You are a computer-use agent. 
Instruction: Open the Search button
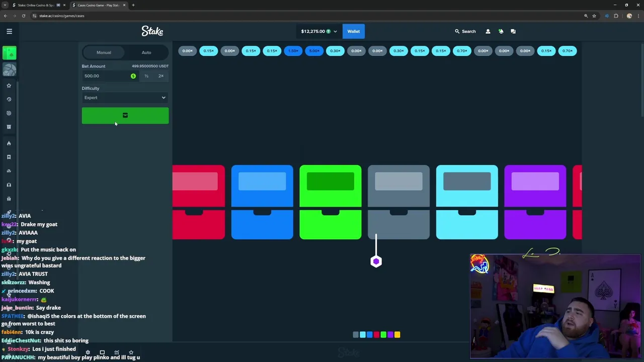(x=465, y=31)
